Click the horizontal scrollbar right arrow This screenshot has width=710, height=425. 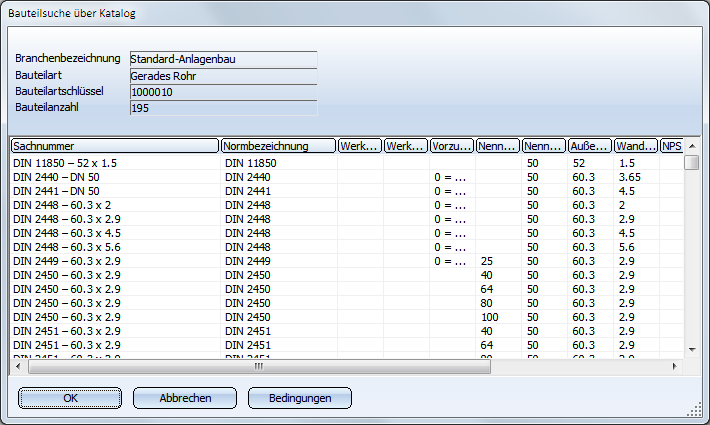click(x=675, y=366)
